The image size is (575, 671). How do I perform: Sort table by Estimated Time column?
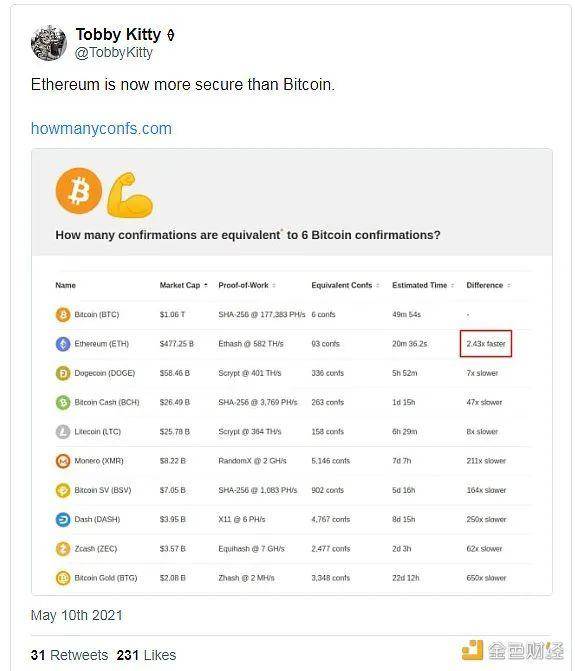[x=423, y=285]
